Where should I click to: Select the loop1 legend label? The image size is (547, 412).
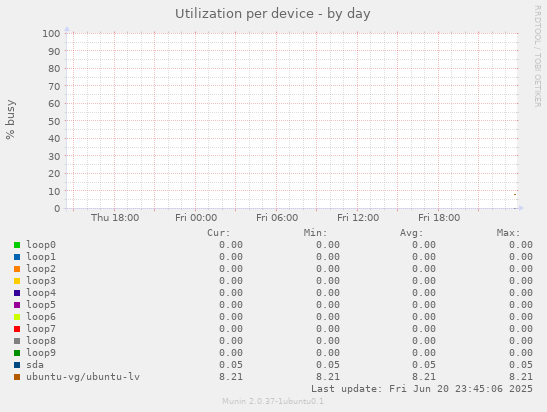[x=41, y=257]
